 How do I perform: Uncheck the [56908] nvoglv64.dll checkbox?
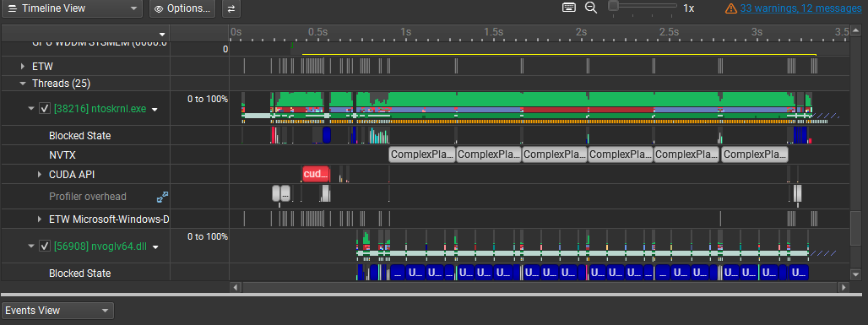(45, 246)
